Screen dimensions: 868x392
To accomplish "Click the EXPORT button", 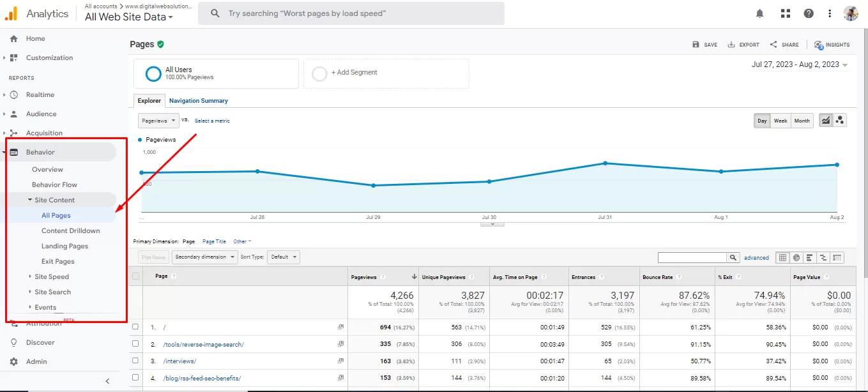I will point(743,45).
